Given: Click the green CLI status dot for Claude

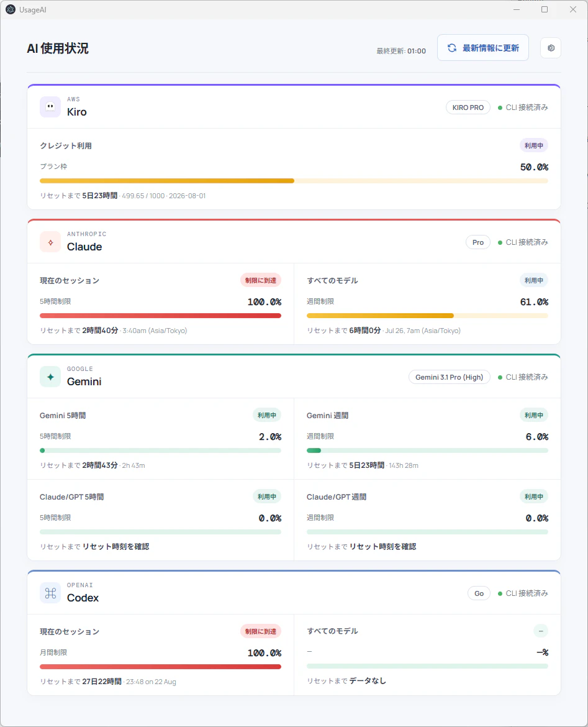Looking at the screenshot, I should tap(500, 242).
